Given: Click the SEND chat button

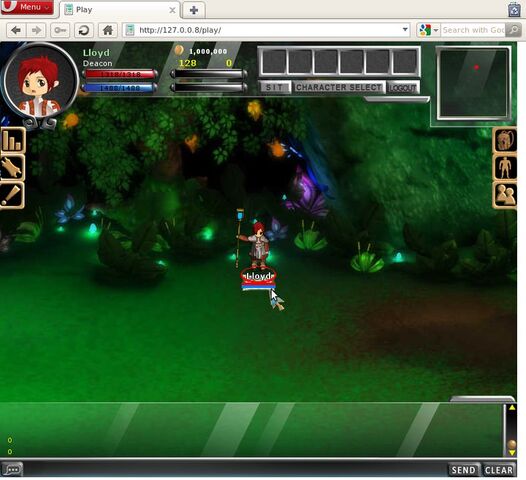Looking at the screenshot, I should click(463, 470).
